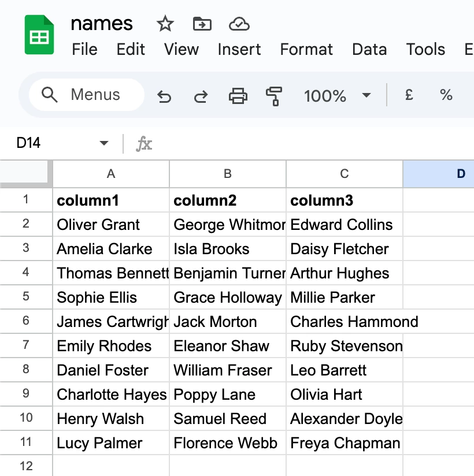
Task: Select the James Cartwright cell
Action: point(111,322)
